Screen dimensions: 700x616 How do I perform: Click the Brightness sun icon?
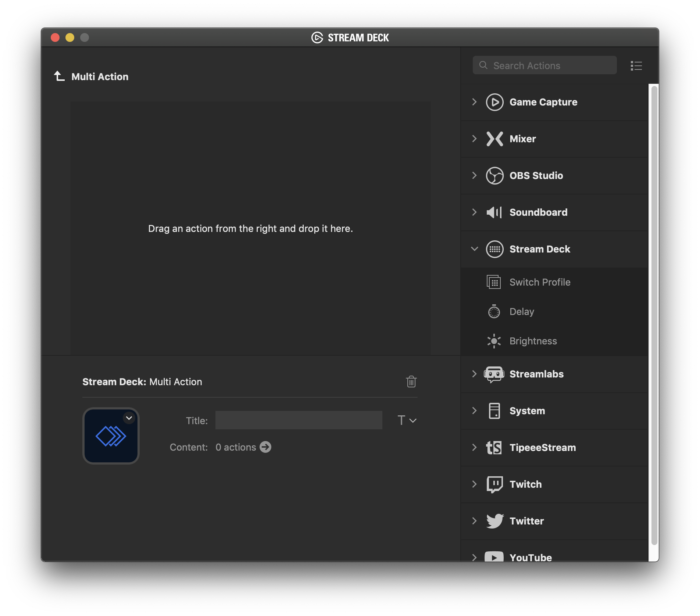tap(494, 341)
